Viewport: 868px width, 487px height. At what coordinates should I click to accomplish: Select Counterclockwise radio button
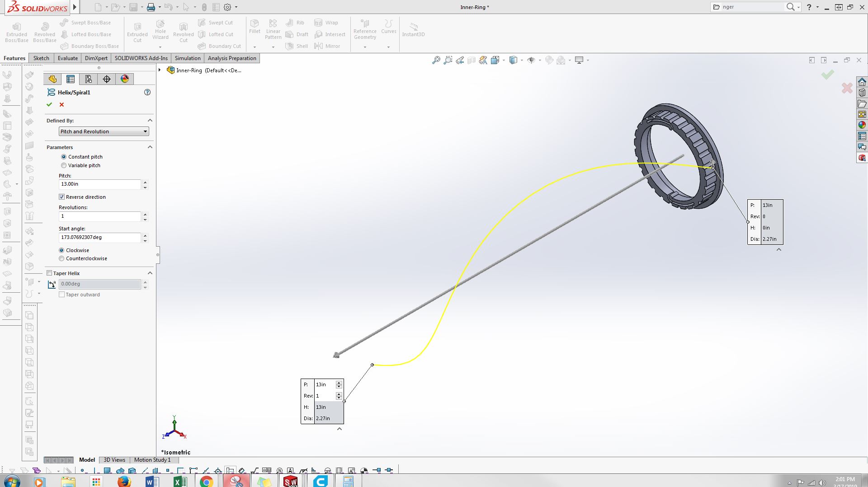pyautogui.click(x=61, y=258)
